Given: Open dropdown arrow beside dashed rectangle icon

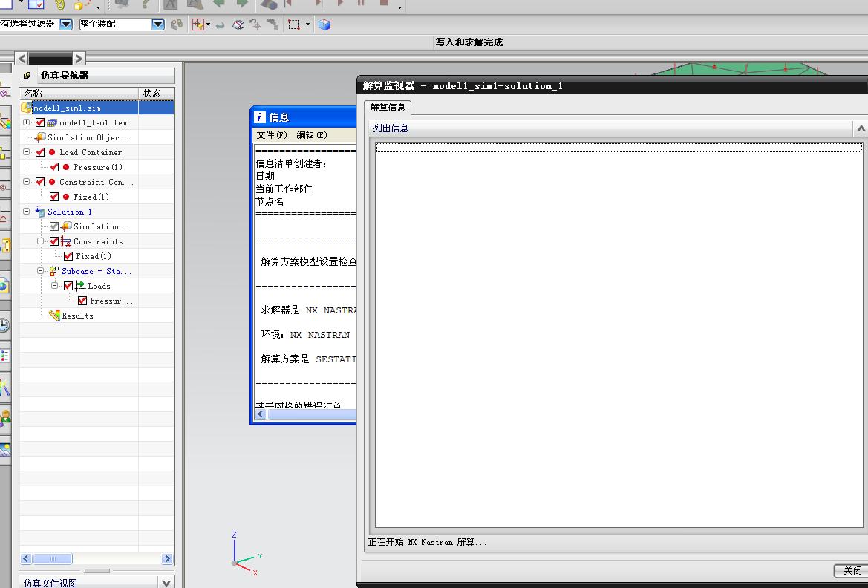Looking at the screenshot, I should pos(308,24).
